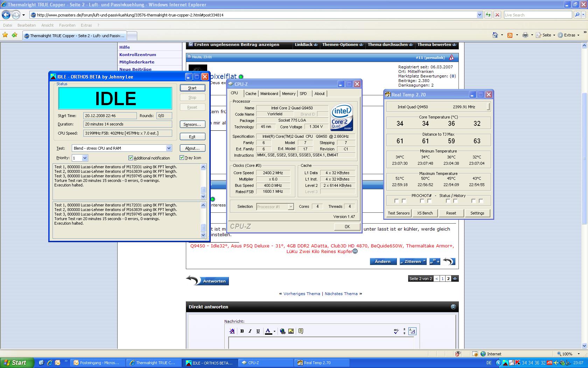Click the Insert Image editor icon
588x368 pixels.
[291, 331]
